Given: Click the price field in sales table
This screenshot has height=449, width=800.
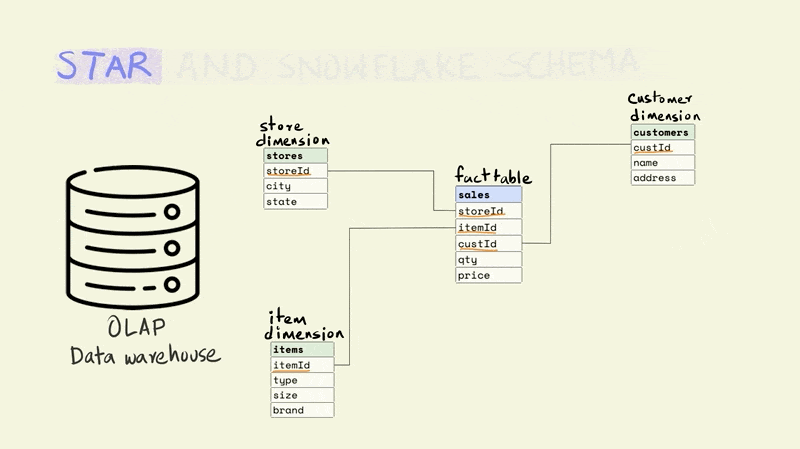Looking at the screenshot, I should (x=488, y=275).
